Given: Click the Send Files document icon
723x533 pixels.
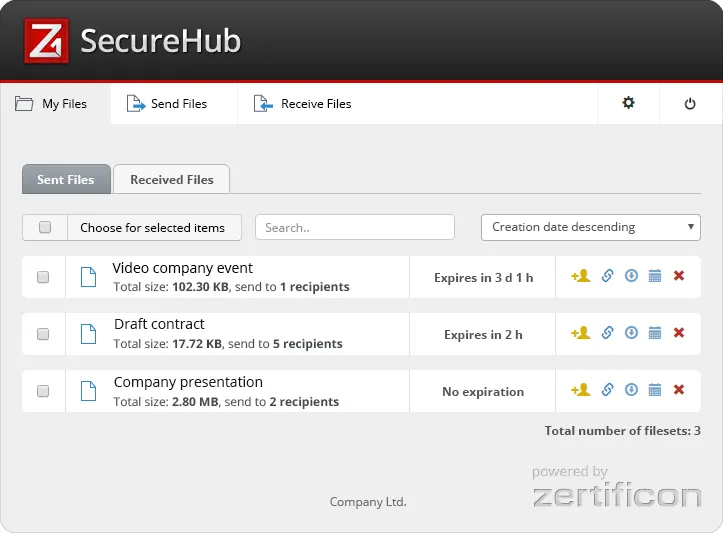Looking at the screenshot, I should pos(136,104).
